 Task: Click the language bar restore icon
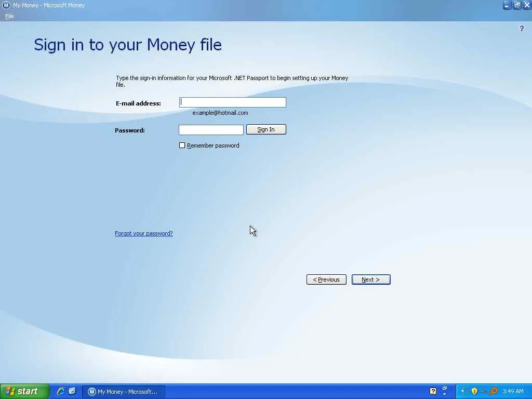445,388
